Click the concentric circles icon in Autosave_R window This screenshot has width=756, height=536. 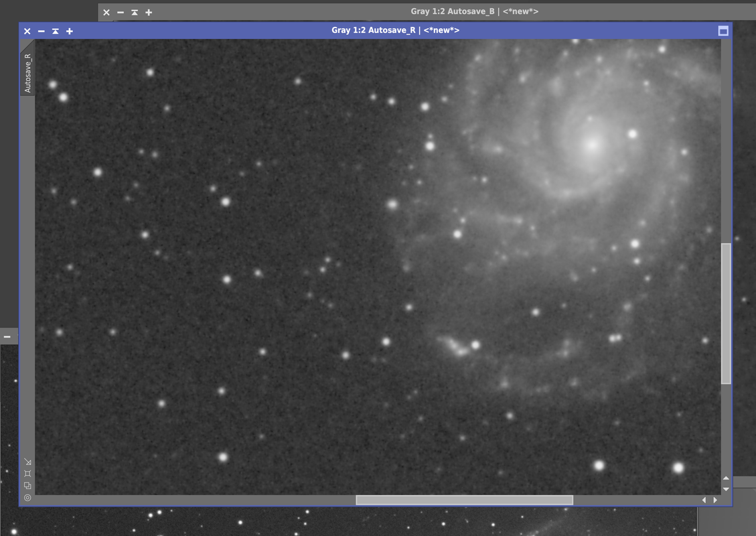pyautogui.click(x=27, y=498)
